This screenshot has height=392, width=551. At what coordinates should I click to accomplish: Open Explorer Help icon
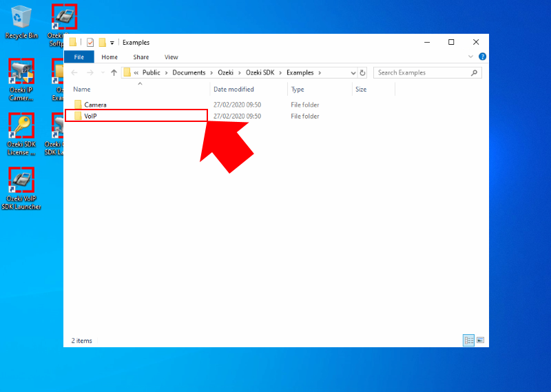pyautogui.click(x=483, y=56)
